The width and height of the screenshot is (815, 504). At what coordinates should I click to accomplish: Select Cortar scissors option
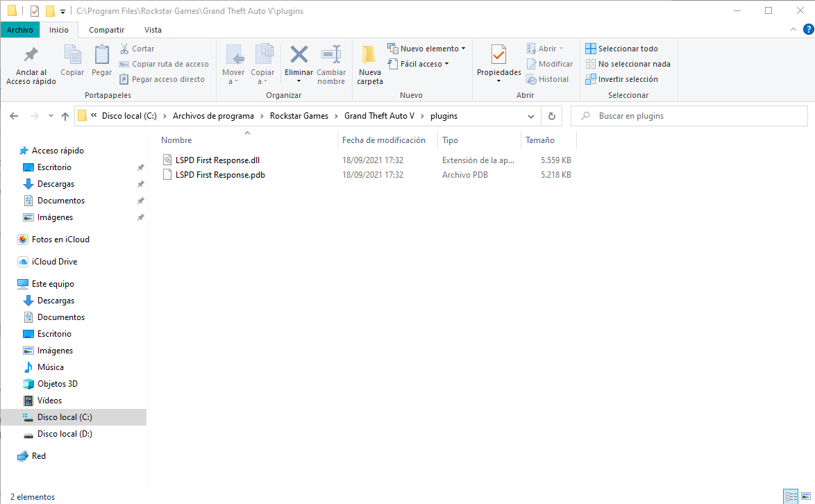click(137, 49)
